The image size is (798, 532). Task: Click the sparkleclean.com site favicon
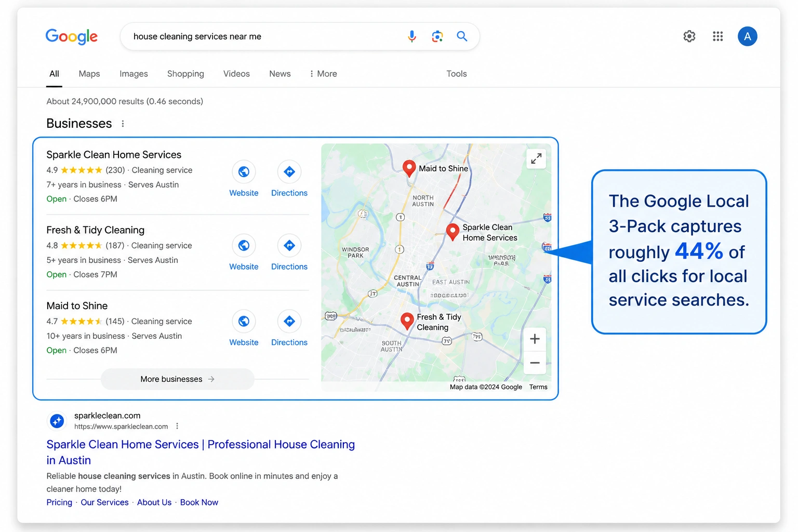pyautogui.click(x=57, y=421)
